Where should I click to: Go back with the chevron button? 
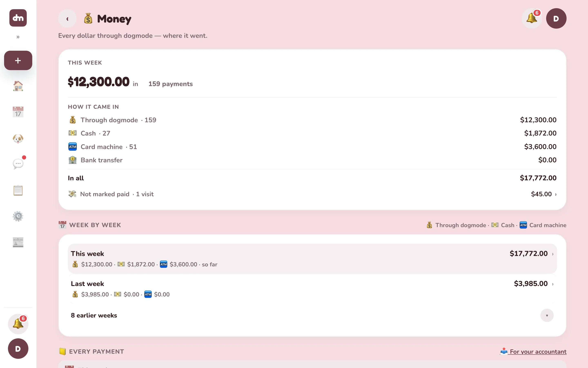[67, 18]
